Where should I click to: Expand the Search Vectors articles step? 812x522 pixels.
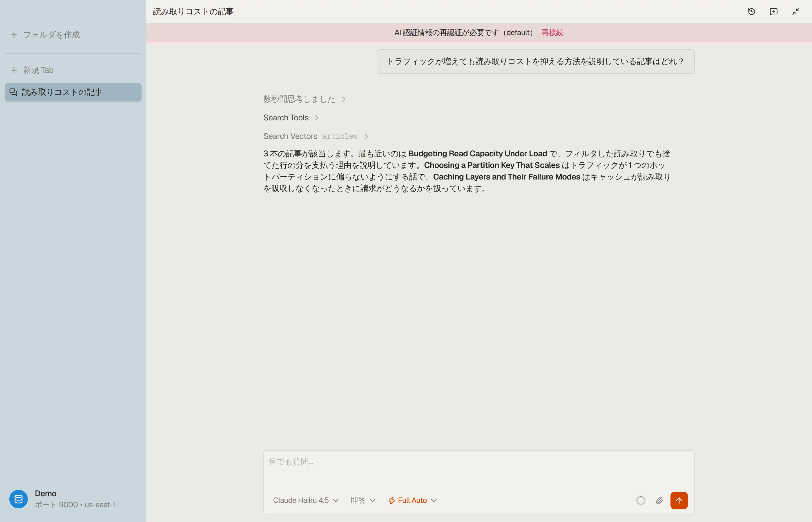[316, 136]
